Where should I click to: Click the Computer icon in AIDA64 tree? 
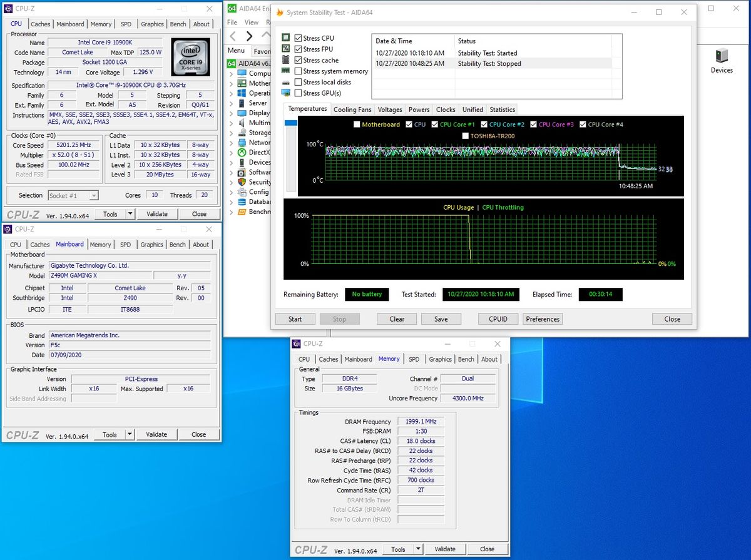coord(242,73)
